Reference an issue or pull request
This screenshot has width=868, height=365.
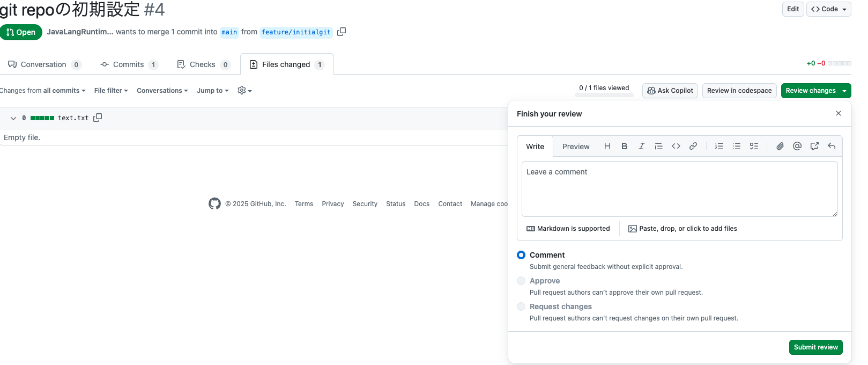pos(814,146)
